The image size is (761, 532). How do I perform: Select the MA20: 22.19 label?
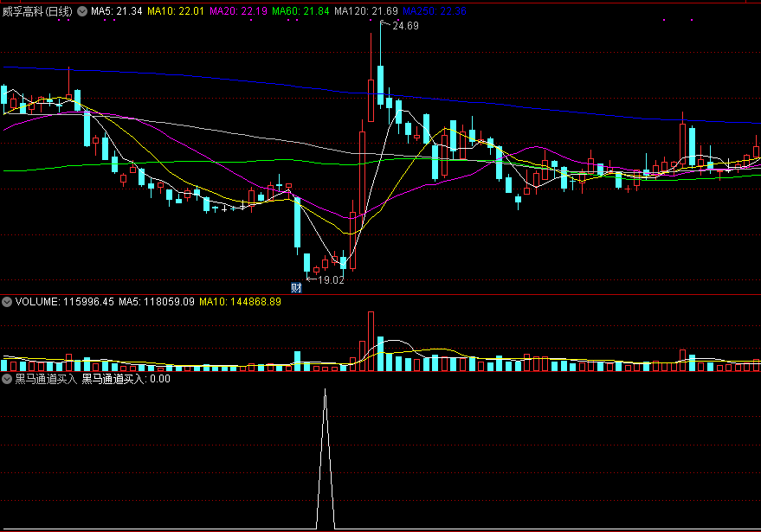[238, 11]
